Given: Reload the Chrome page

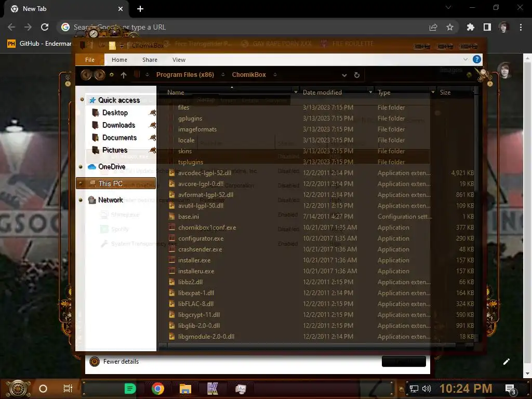Looking at the screenshot, I should pos(45,27).
